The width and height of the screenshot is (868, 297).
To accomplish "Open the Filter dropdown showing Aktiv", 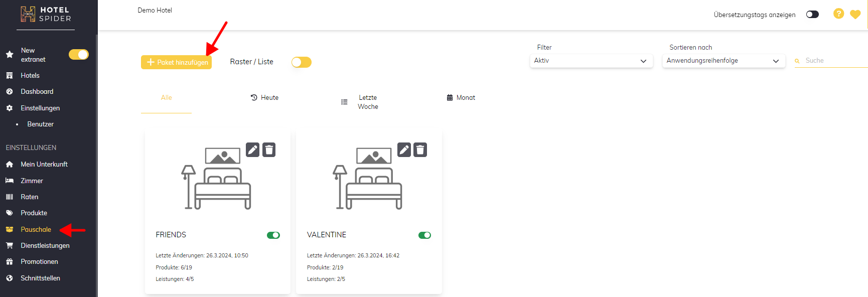I will [x=591, y=61].
